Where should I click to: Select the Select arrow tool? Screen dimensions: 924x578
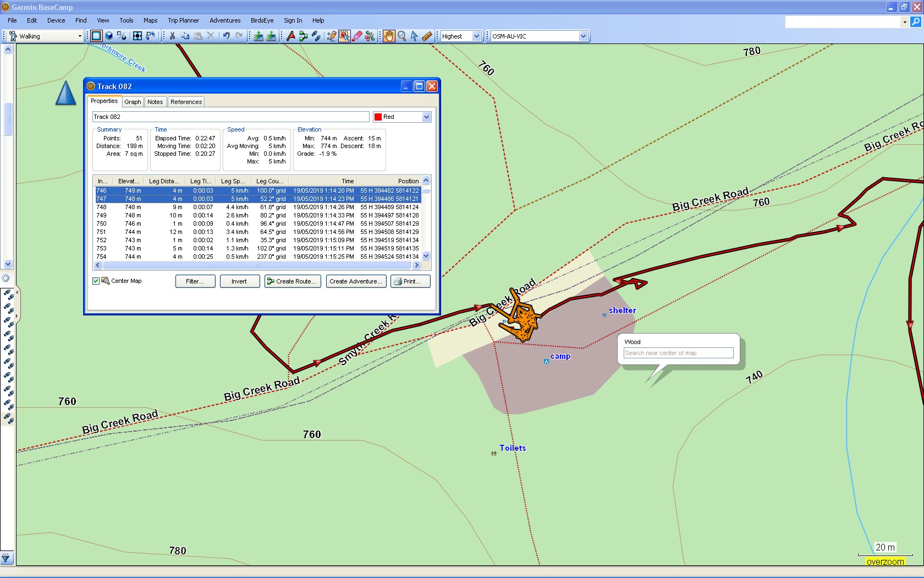point(414,36)
